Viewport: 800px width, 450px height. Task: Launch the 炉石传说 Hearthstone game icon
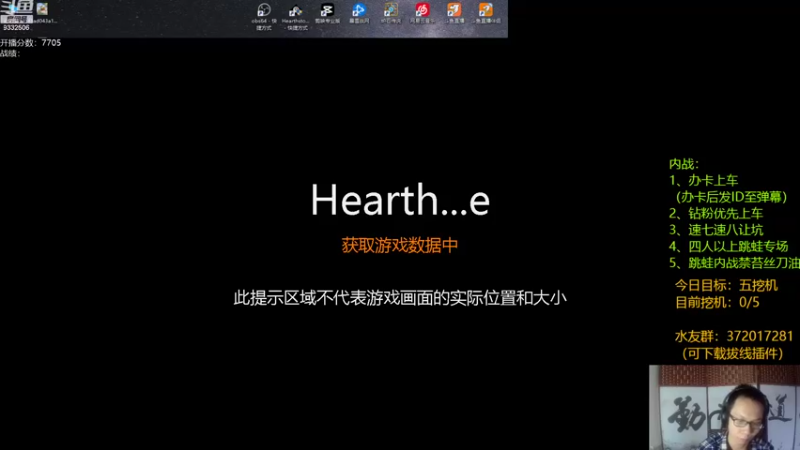(x=391, y=10)
